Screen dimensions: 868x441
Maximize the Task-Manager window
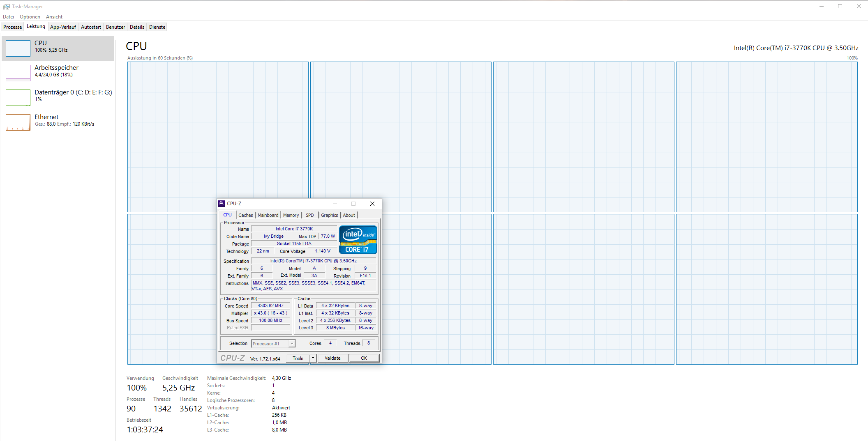840,6
